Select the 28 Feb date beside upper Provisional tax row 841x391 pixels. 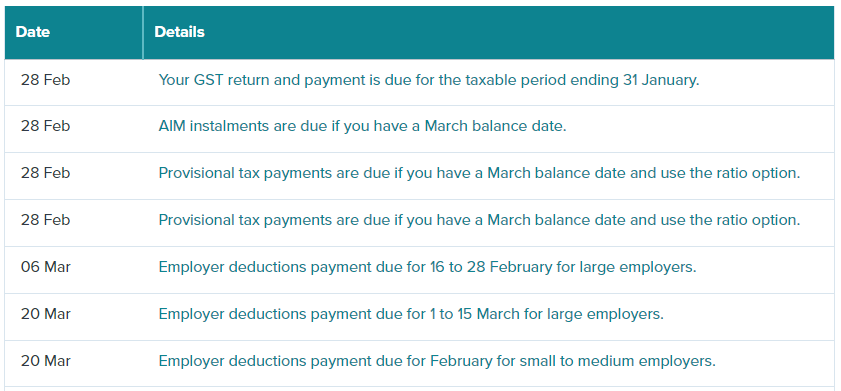pos(46,174)
